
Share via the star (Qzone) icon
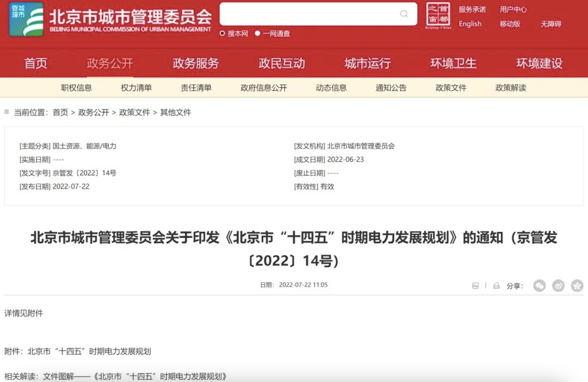577,286
